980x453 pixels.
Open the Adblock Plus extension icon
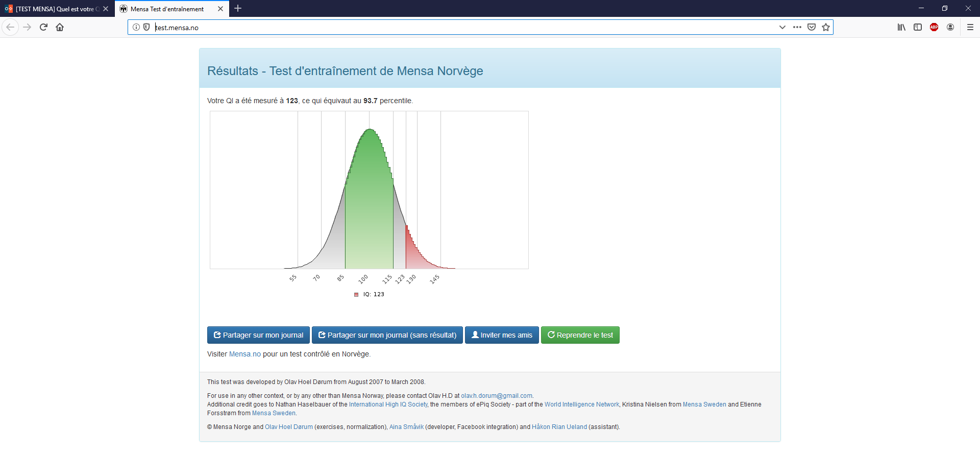pyautogui.click(x=934, y=27)
